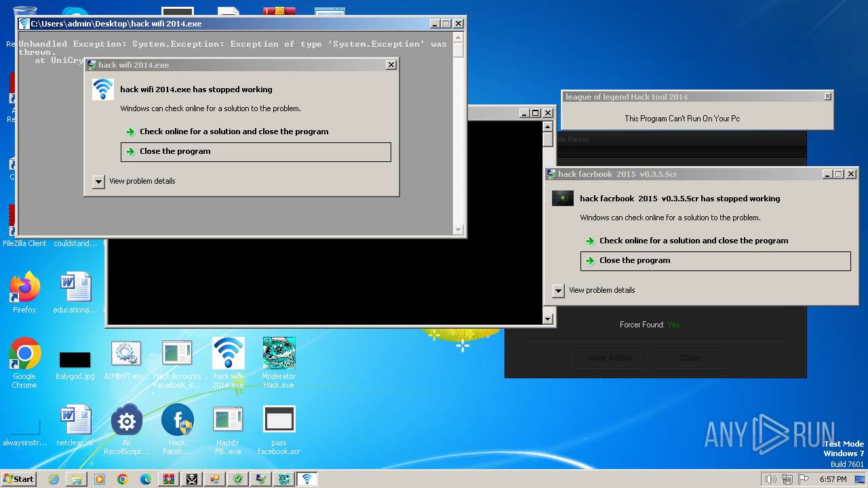Select the educationa... Word document icon
The height and width of the screenshot is (488, 868).
tap(75, 292)
